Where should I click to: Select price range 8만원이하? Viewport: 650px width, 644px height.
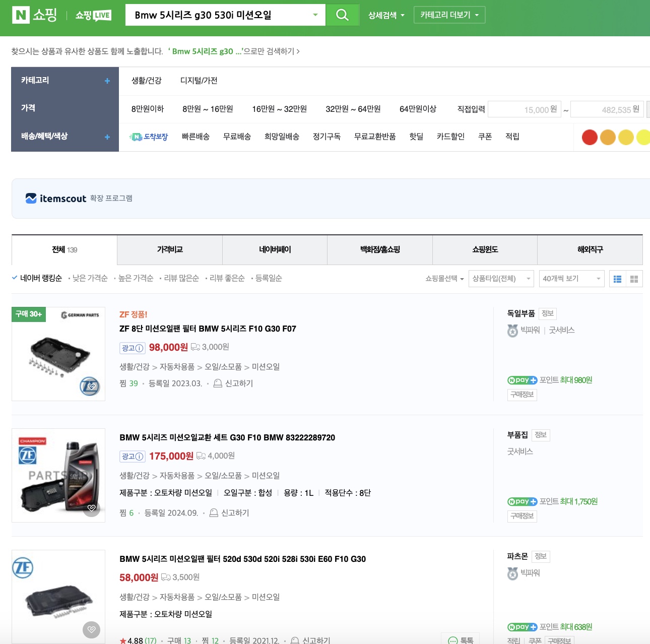[x=148, y=109]
